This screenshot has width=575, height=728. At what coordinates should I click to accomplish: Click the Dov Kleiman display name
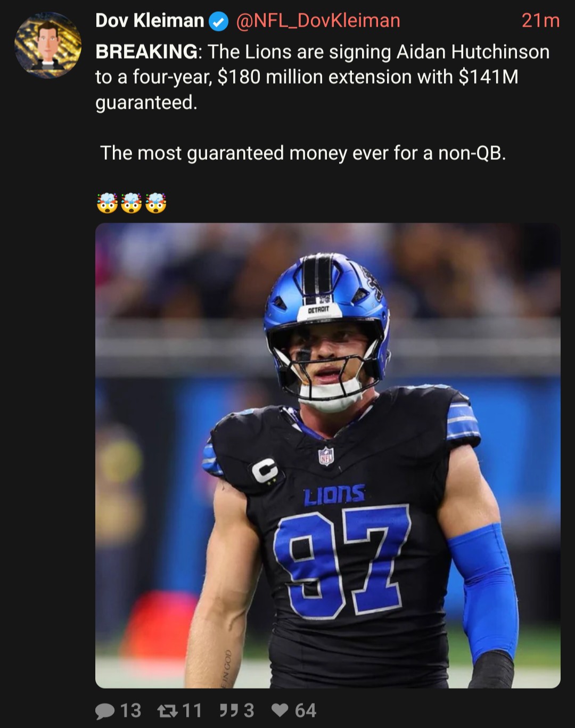click(x=150, y=21)
